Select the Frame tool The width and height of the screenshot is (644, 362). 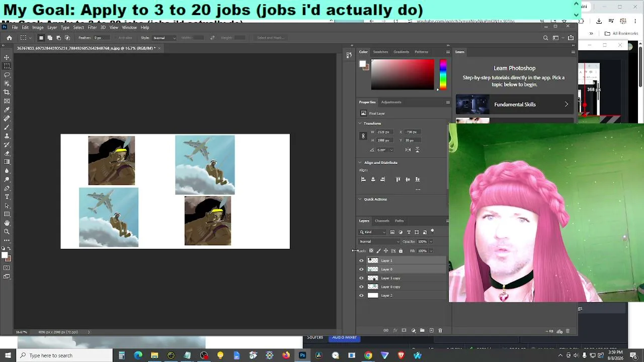click(7, 101)
